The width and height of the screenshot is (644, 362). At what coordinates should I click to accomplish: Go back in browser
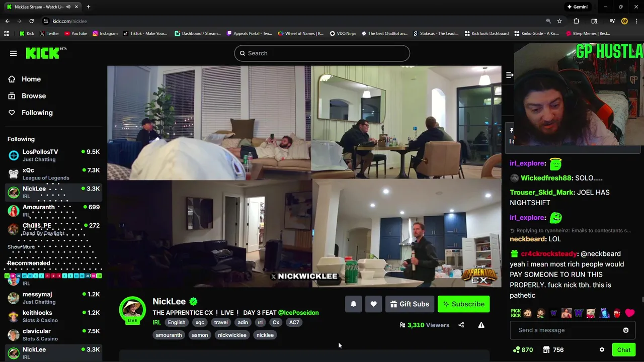click(7, 21)
